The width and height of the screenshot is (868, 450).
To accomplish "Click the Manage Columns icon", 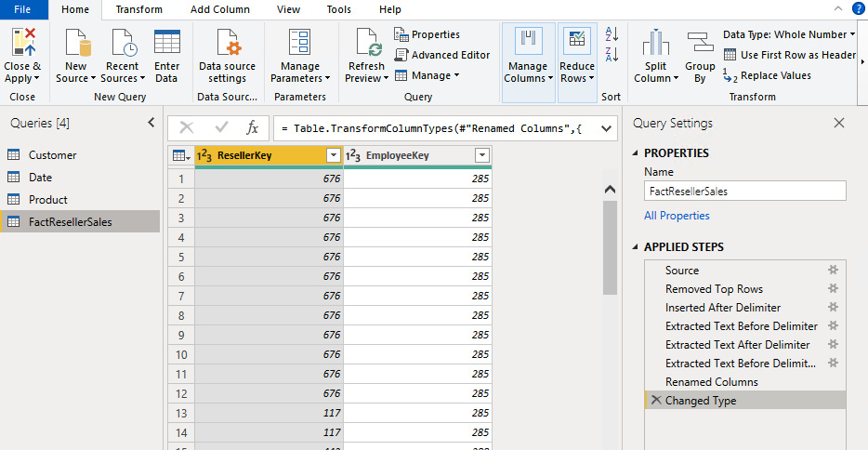I will point(528,42).
